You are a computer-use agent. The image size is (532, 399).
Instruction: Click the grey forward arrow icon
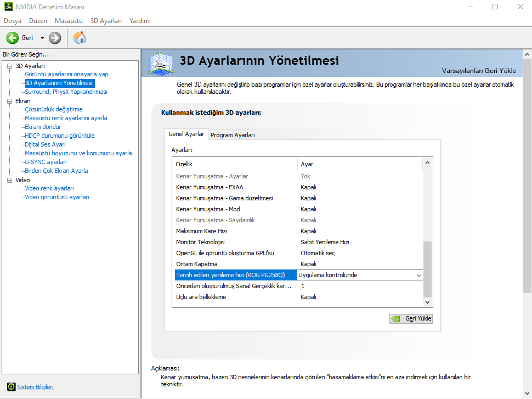tap(55, 38)
